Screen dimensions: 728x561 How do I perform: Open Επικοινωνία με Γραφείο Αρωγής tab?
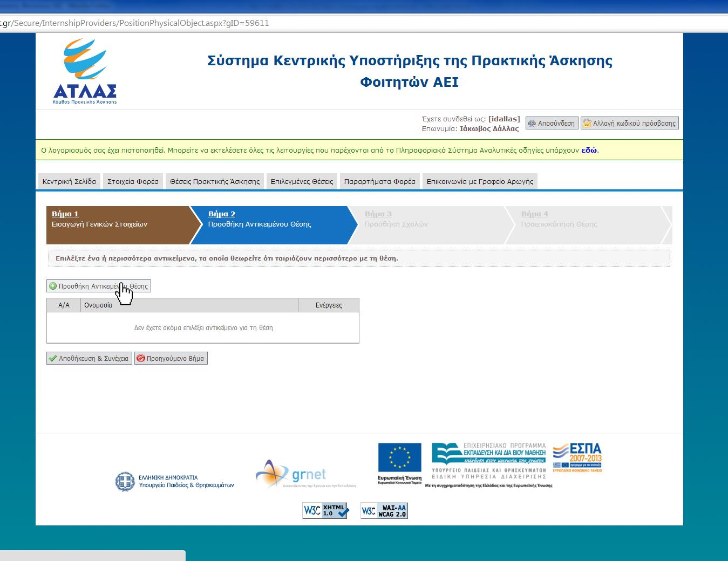480,181
